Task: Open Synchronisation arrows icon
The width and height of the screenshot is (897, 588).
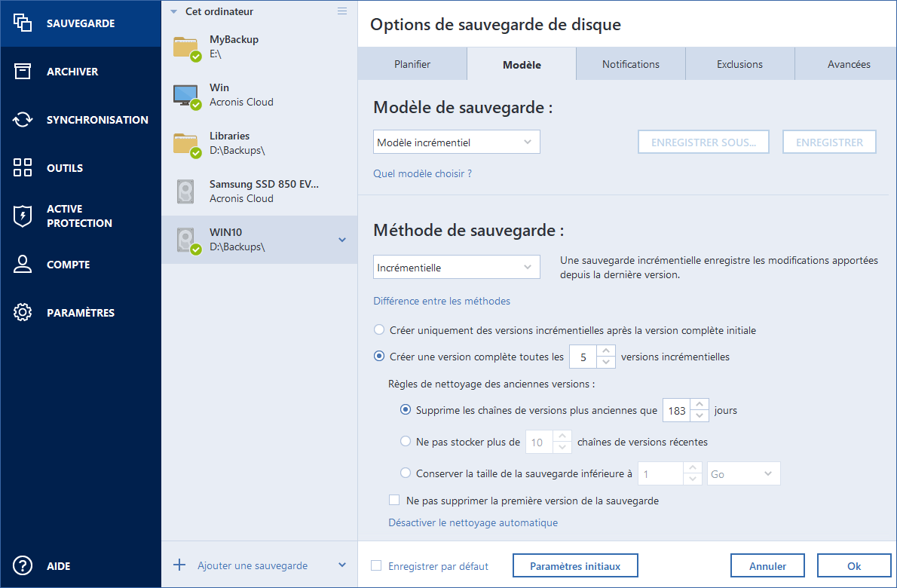Action: 23,120
